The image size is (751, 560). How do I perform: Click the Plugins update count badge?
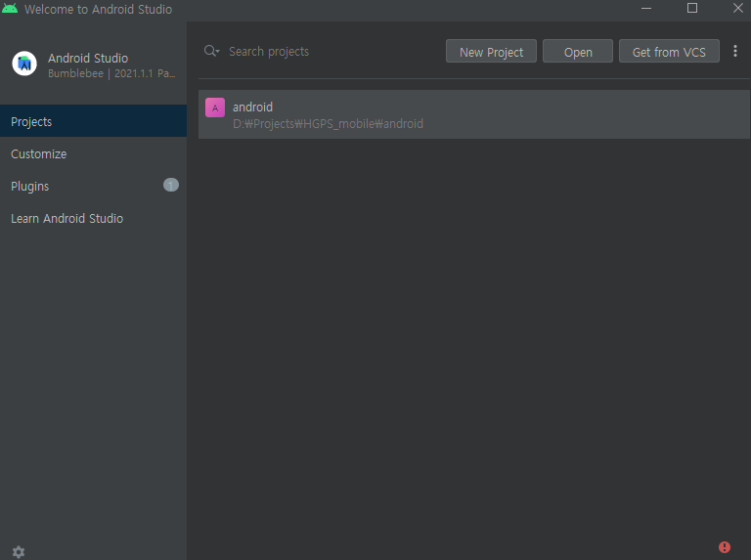(171, 185)
